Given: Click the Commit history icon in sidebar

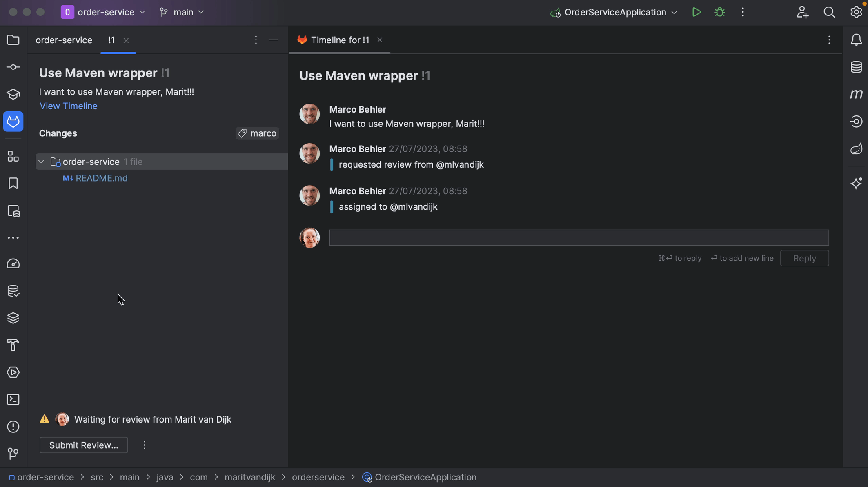Looking at the screenshot, I should [13, 66].
